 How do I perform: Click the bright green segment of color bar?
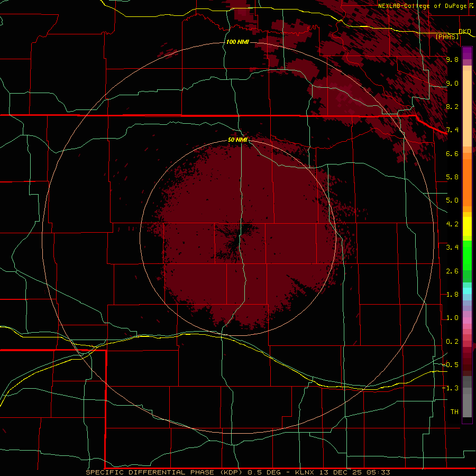(x=467, y=255)
